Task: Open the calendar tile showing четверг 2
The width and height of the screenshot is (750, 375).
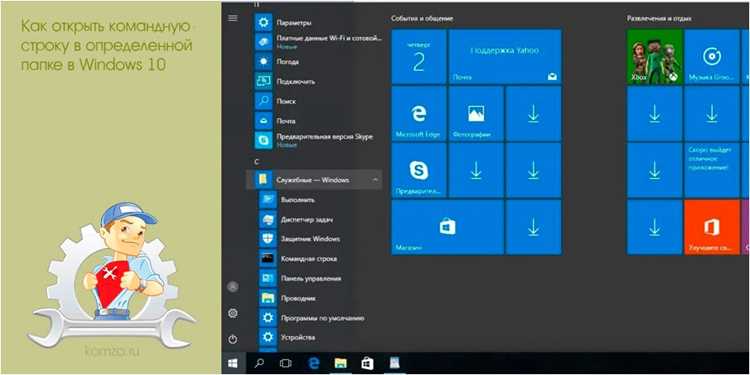Action: point(419,56)
